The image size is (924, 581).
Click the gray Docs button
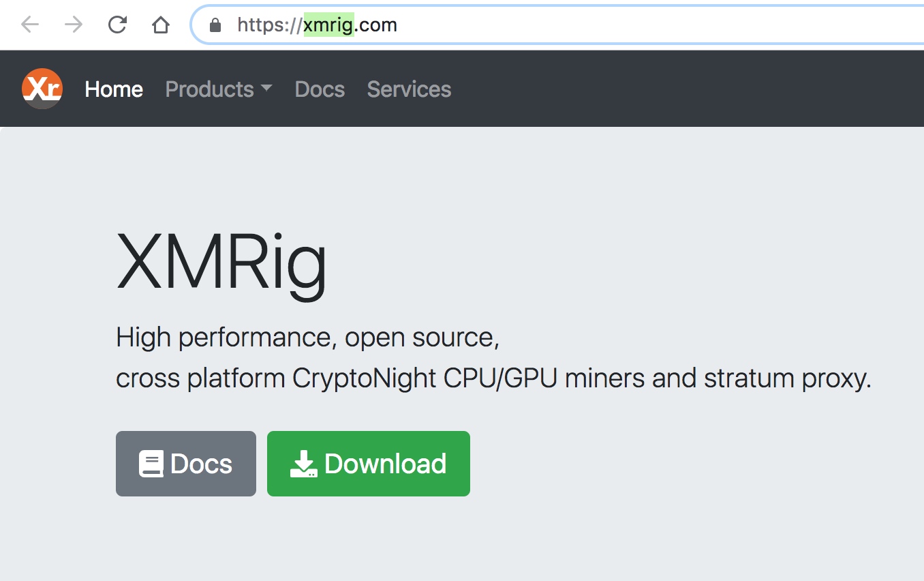186,464
